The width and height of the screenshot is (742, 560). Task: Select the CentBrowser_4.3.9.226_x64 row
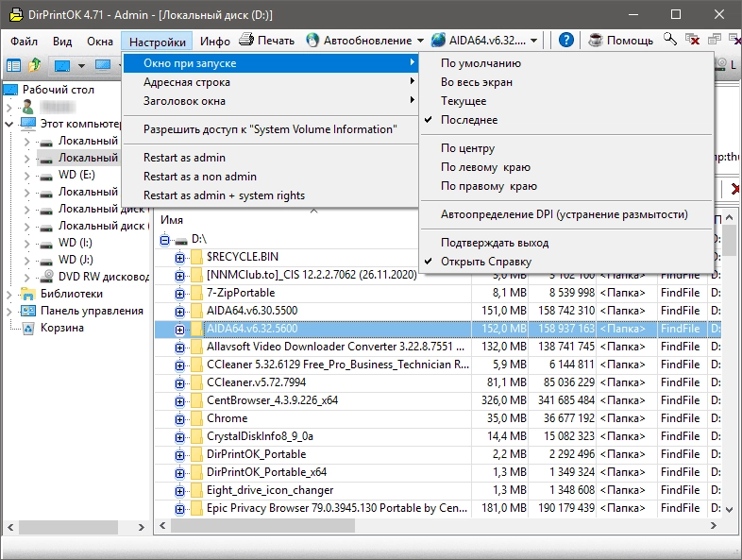pos(438,400)
